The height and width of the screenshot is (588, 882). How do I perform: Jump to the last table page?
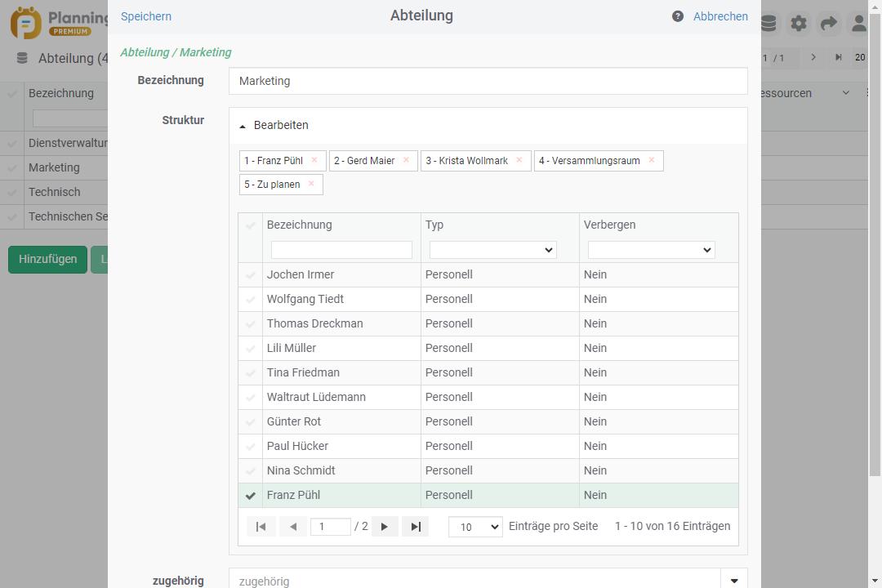pyautogui.click(x=415, y=527)
